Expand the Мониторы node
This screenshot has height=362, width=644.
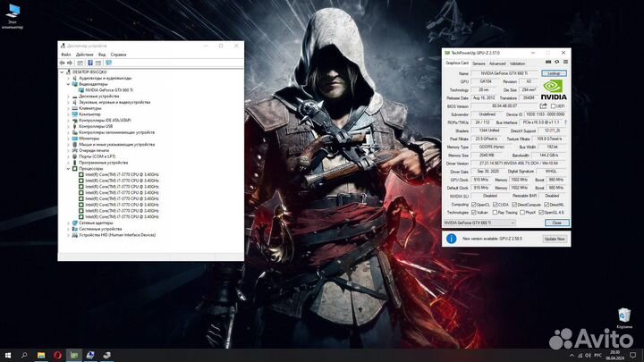click(69, 139)
